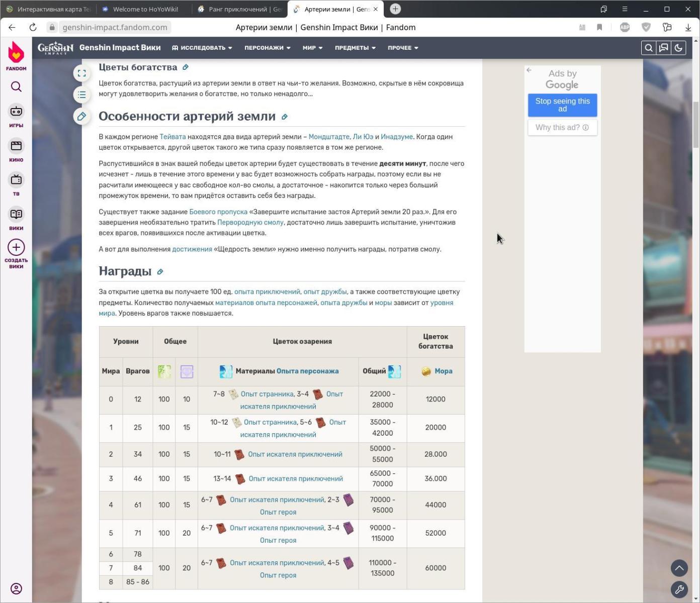Select the 28.000 Mora table cell
Image resolution: width=700 pixels, height=603 pixels.
[x=435, y=454]
